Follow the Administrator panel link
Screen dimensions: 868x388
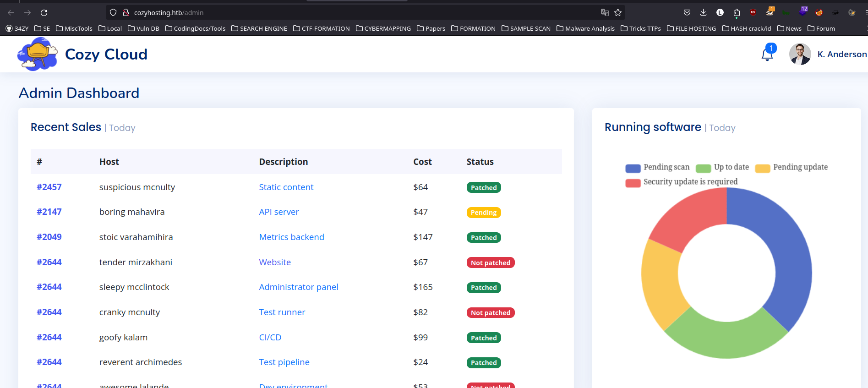(299, 287)
